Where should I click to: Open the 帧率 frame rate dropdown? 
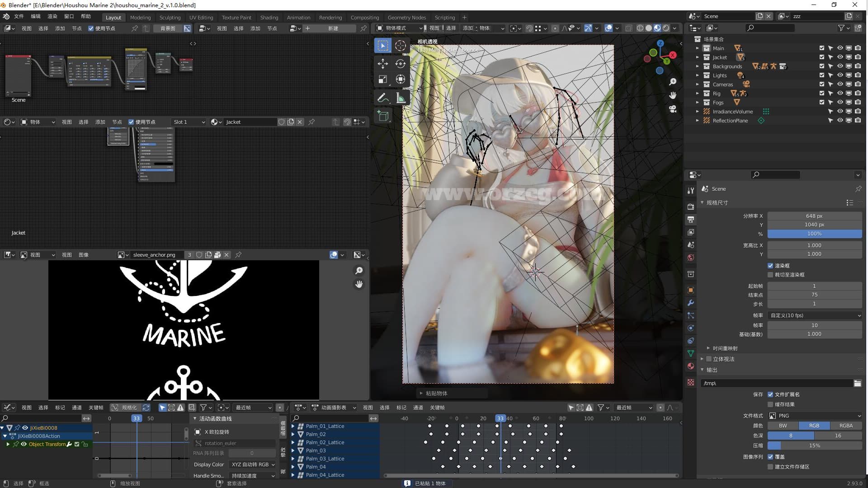click(x=815, y=315)
